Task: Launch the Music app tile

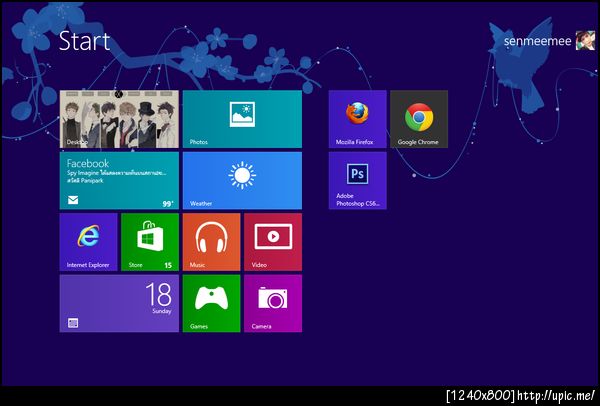Action: tap(212, 242)
